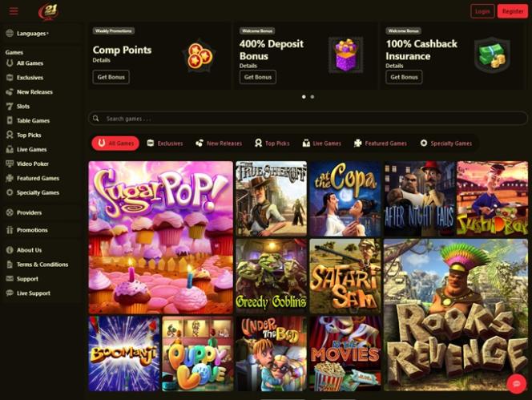Viewport: 532px width, 400px height.
Task: Click the search magnifier icon
Action: coord(96,118)
